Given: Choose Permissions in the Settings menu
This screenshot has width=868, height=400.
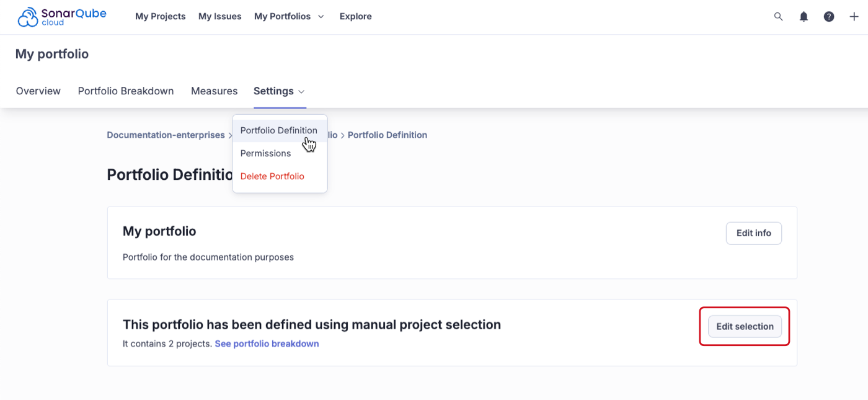Looking at the screenshot, I should (x=265, y=153).
